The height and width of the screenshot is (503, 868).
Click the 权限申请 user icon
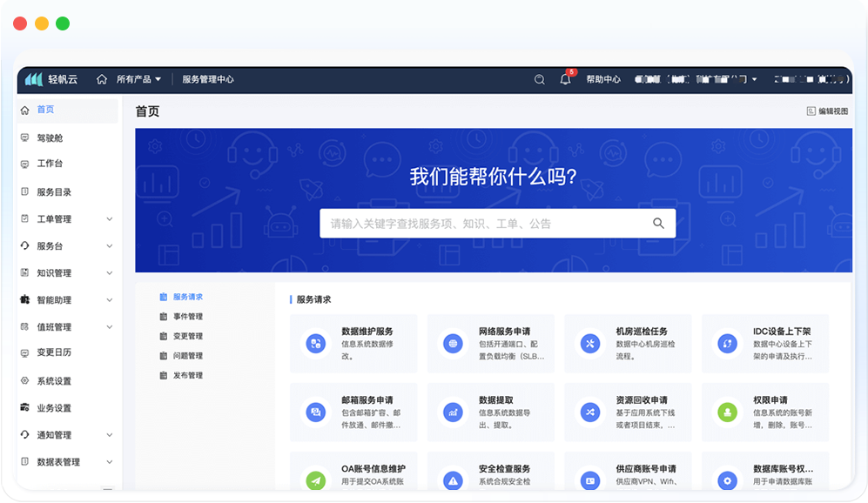(x=727, y=412)
